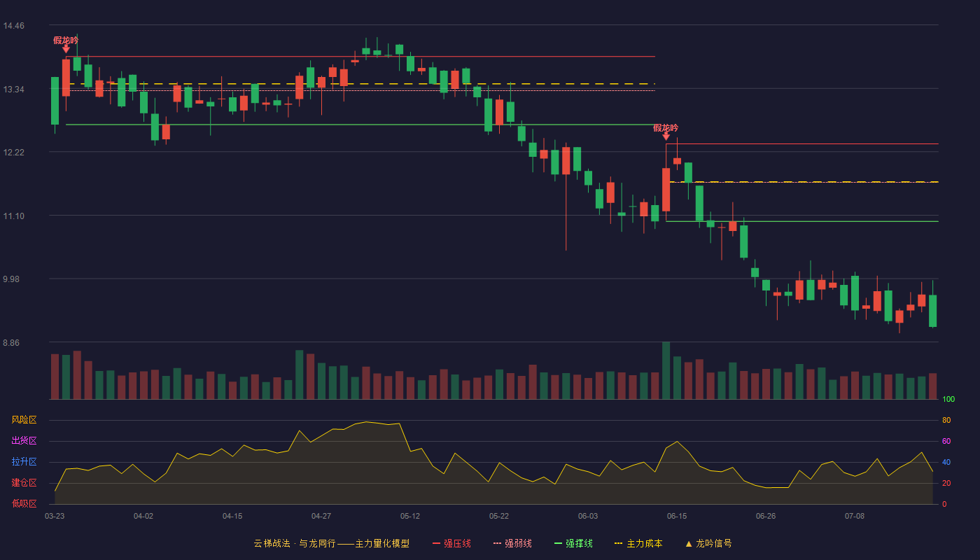The height and width of the screenshot is (560, 980).
Task: Click the 假龙吟 arrow marker near 06-15
Action: pos(666,136)
